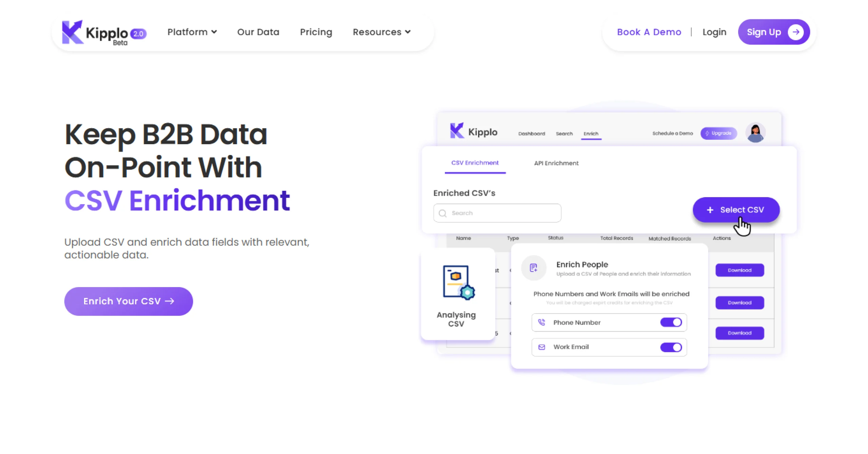The image size is (868, 454).
Task: Click the top Download button in the table
Action: pos(739,270)
